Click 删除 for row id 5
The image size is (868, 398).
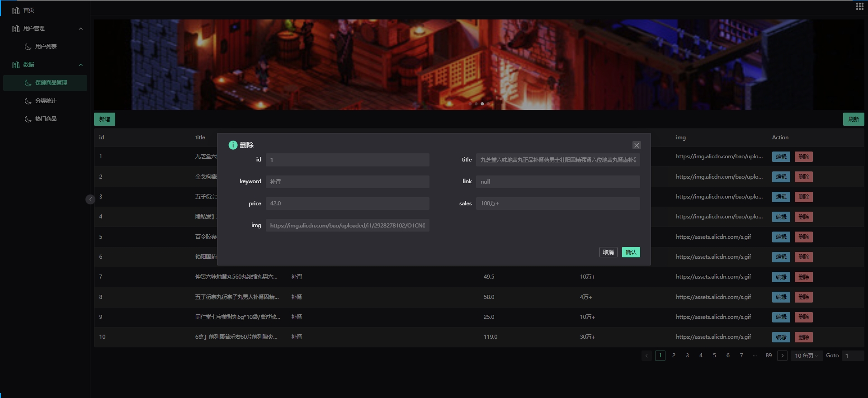click(x=803, y=237)
